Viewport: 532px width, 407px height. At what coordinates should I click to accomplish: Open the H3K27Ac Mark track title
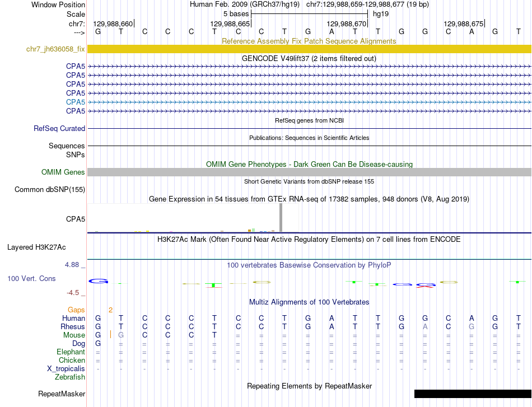coord(309,240)
